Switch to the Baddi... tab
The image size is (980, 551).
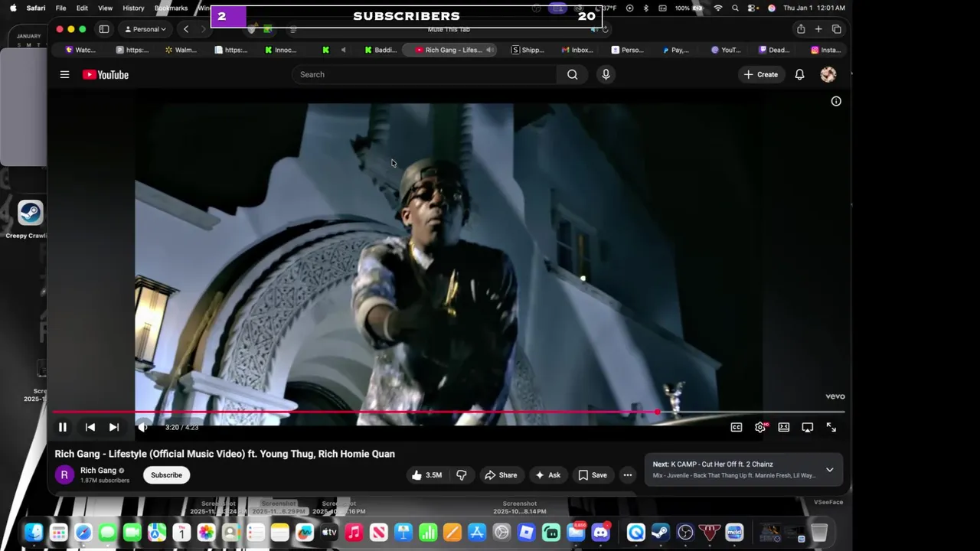tap(381, 50)
